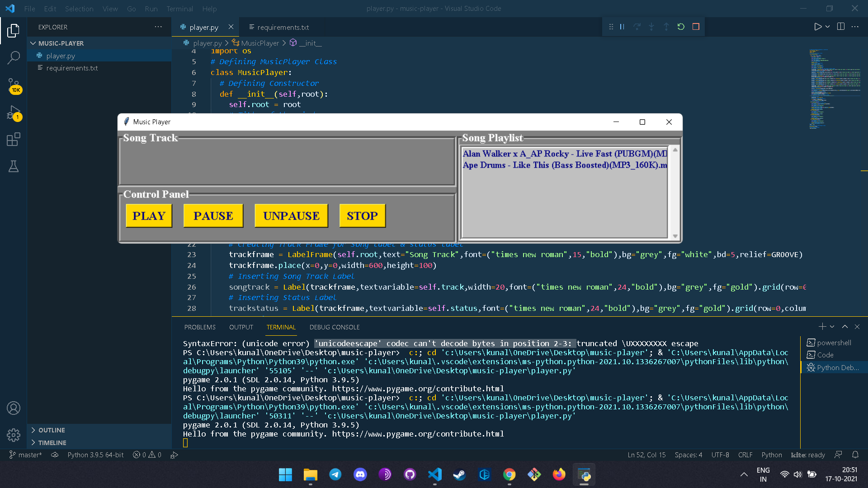The image size is (868, 488).
Task: Close the player.py editor tab
Action: point(231,27)
